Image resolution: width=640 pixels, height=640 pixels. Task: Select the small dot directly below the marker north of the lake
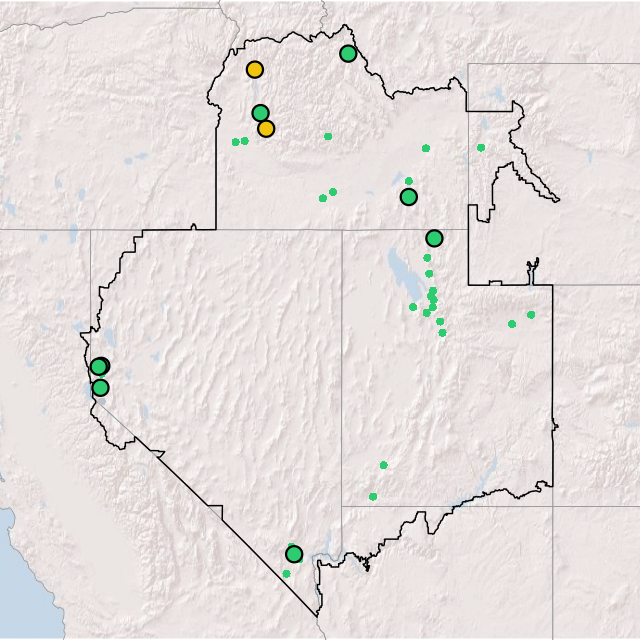point(427,258)
